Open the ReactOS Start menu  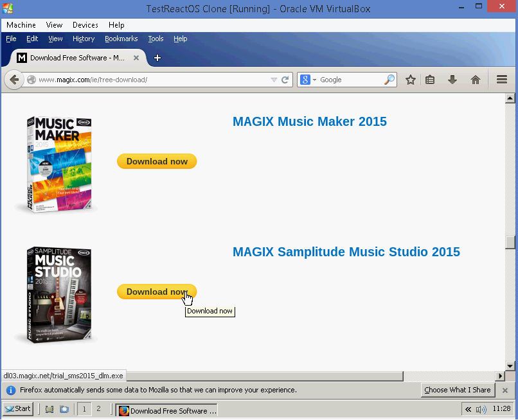[x=18, y=409]
